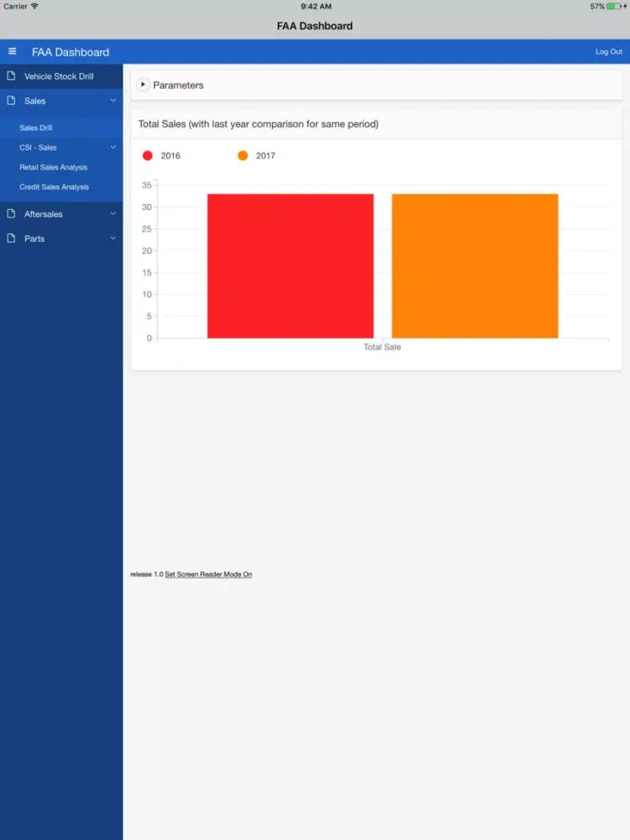The height and width of the screenshot is (840, 630).
Task: Expand the CSI - Sales submenu chevron
Action: [x=113, y=147]
